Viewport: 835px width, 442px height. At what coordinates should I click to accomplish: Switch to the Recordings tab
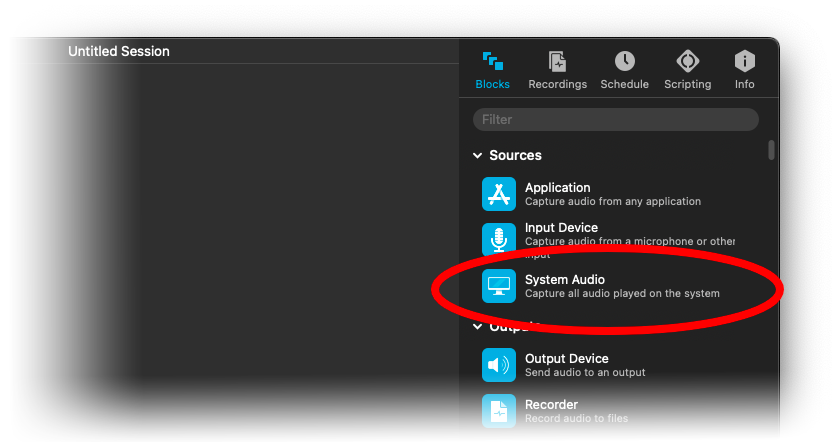(x=557, y=70)
